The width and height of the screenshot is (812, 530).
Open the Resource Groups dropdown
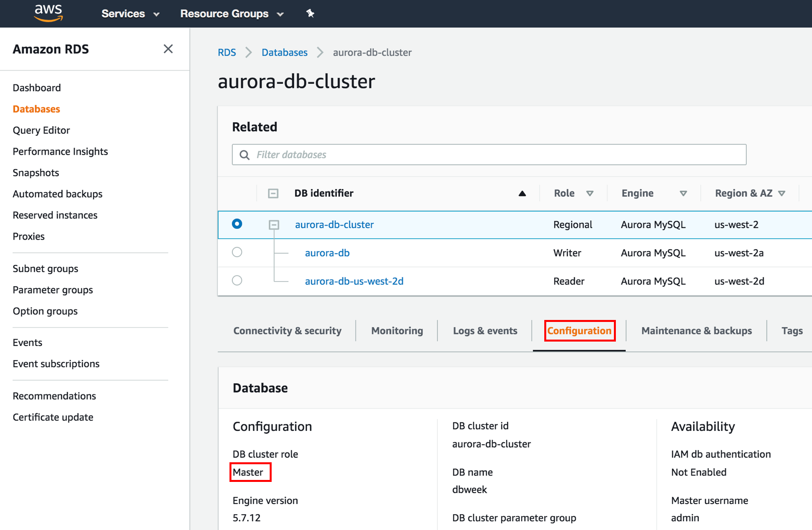pos(232,14)
